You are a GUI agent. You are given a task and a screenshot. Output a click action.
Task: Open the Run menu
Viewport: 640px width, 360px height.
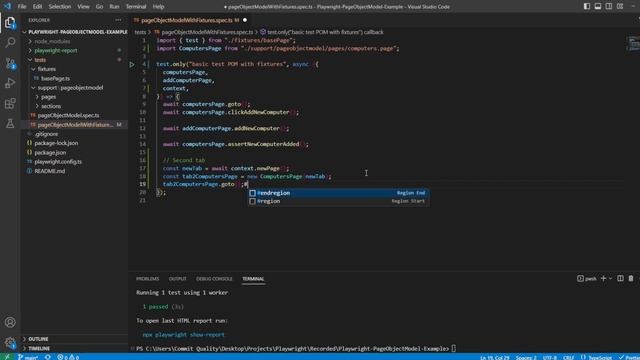click(114, 7)
